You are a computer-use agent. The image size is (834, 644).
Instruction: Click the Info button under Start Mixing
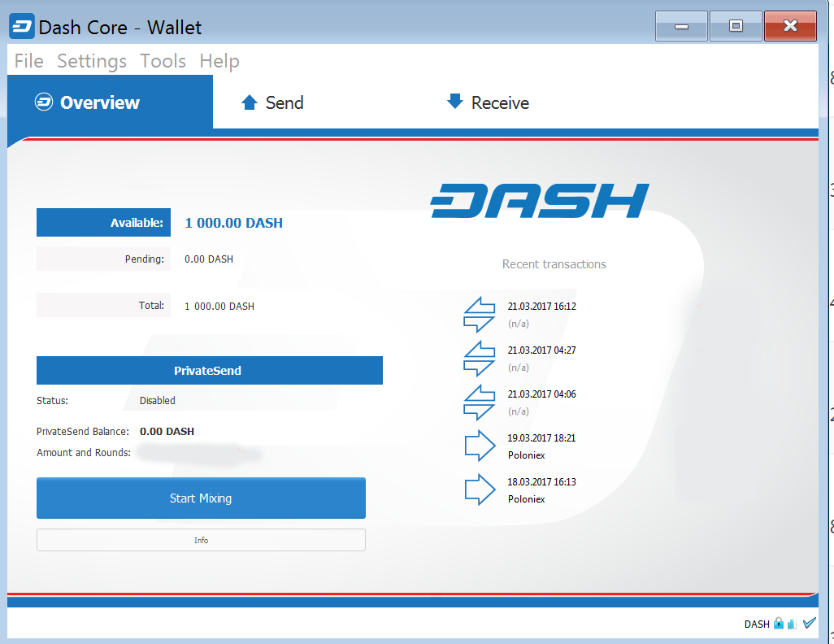(201, 540)
